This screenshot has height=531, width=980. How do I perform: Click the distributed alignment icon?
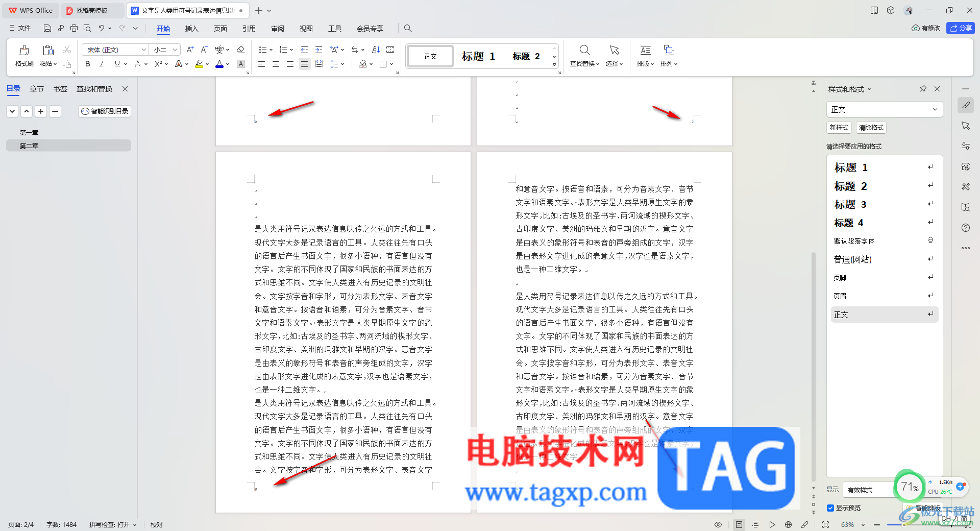(x=319, y=64)
